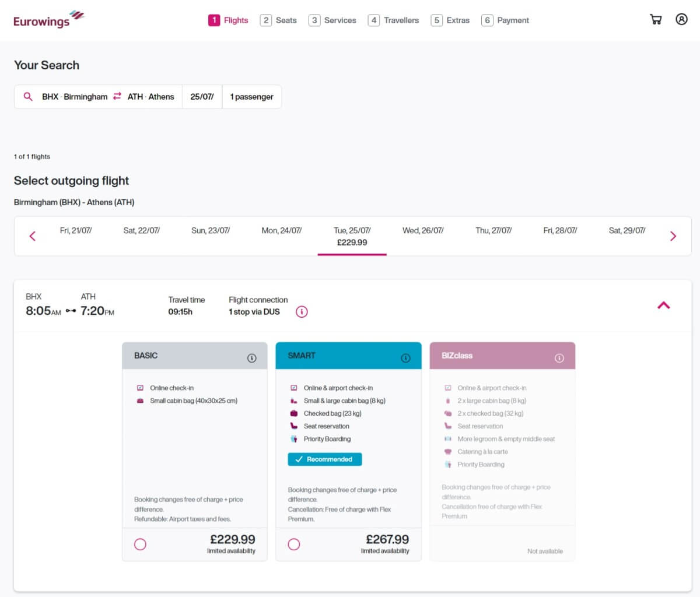The image size is (700, 597).
Task: Click the '1 of 1 flights' text
Action: [32, 156]
